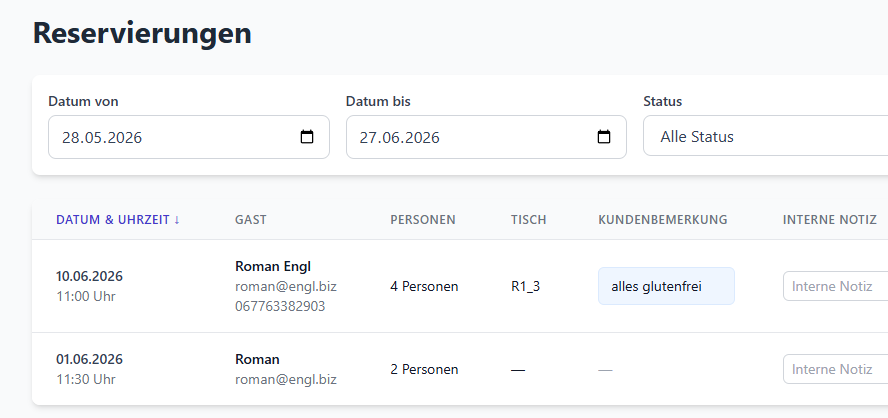Screen dimensions: 888x418
Task: Sort by Datum & Uhrzeit column header
Action: pyautogui.click(x=118, y=220)
